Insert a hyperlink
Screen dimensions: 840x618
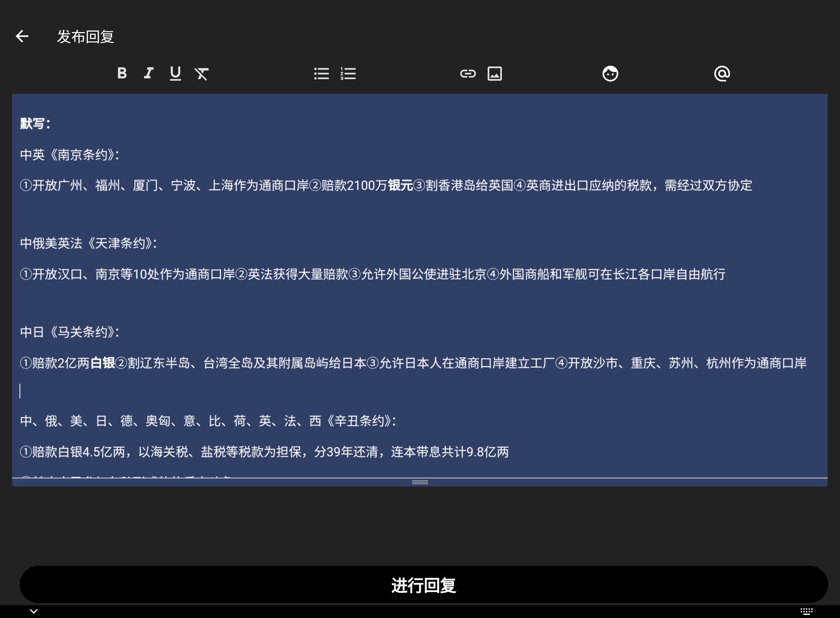coord(468,73)
